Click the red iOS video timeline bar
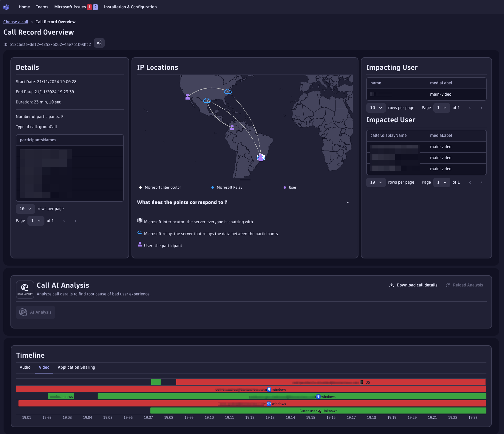This screenshot has width=504, height=434. [331, 382]
